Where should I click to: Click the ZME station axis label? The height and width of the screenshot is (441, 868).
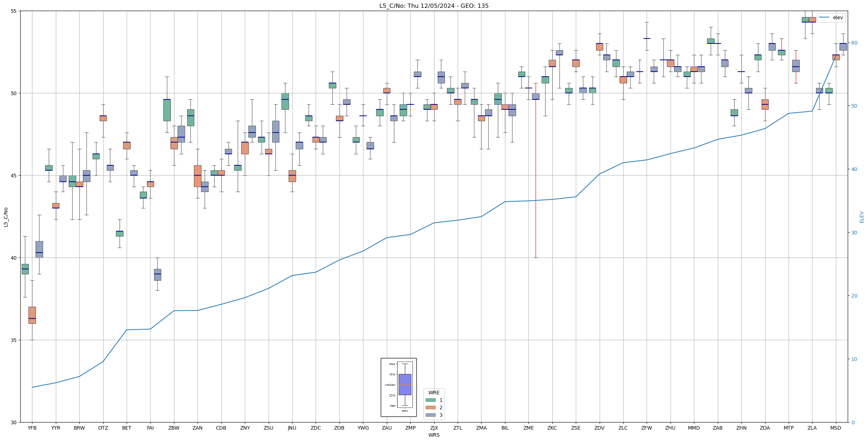coord(528,428)
